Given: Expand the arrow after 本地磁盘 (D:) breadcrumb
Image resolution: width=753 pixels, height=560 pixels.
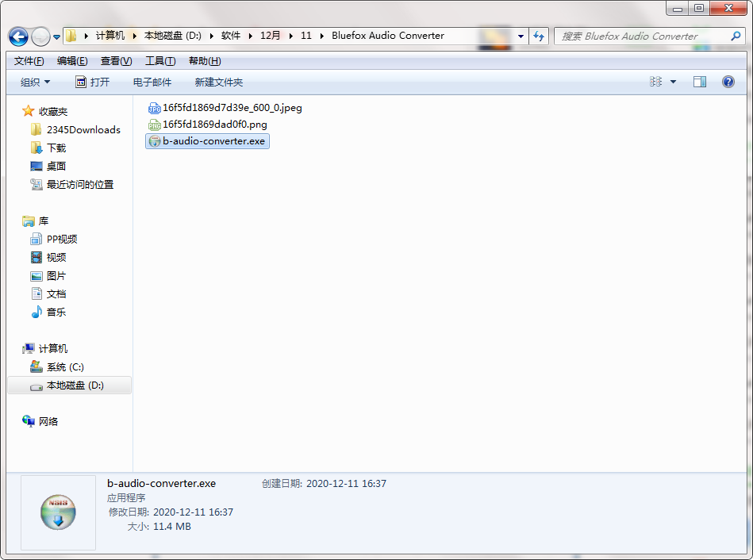Looking at the screenshot, I should pos(211,36).
